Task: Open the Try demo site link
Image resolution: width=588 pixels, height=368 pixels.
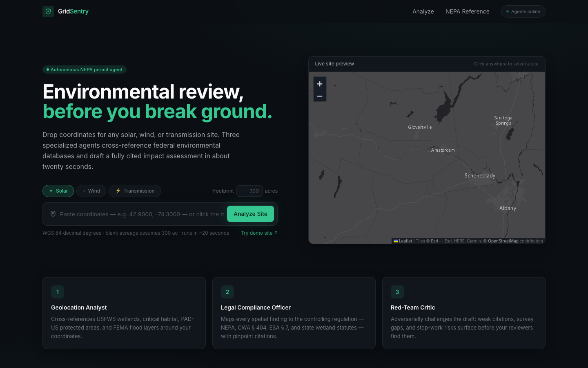Action: [259, 233]
